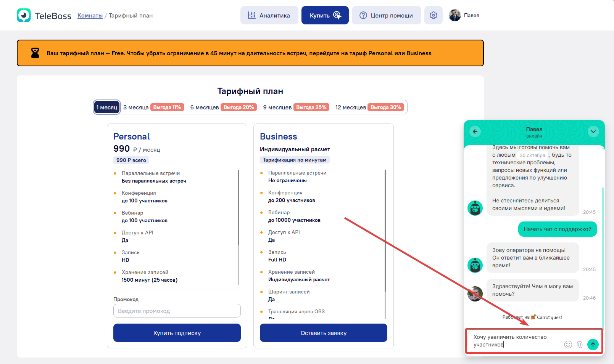Viewport: 614px width, 364px height.
Task: Open the Аналитика section
Action: 269,15
